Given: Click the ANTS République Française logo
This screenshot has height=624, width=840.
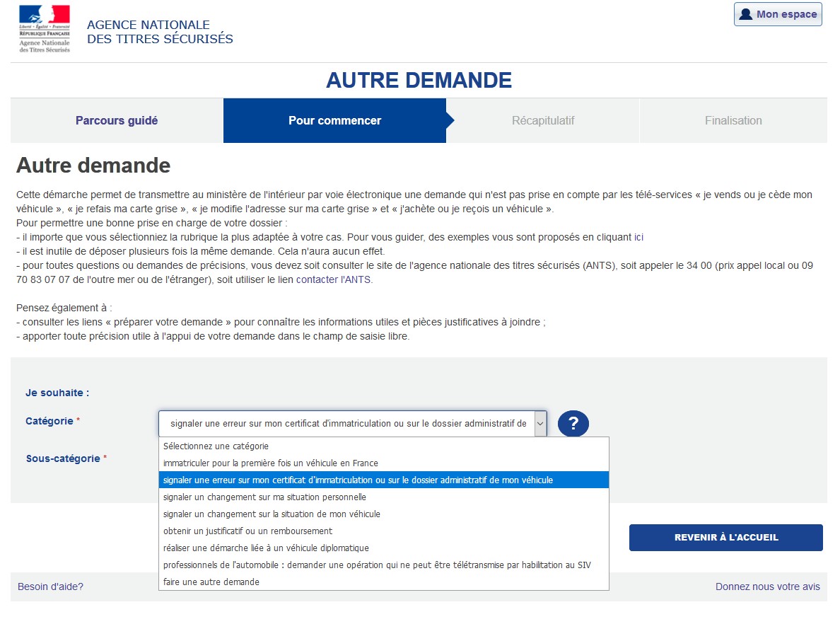Looking at the screenshot, I should click(45, 29).
